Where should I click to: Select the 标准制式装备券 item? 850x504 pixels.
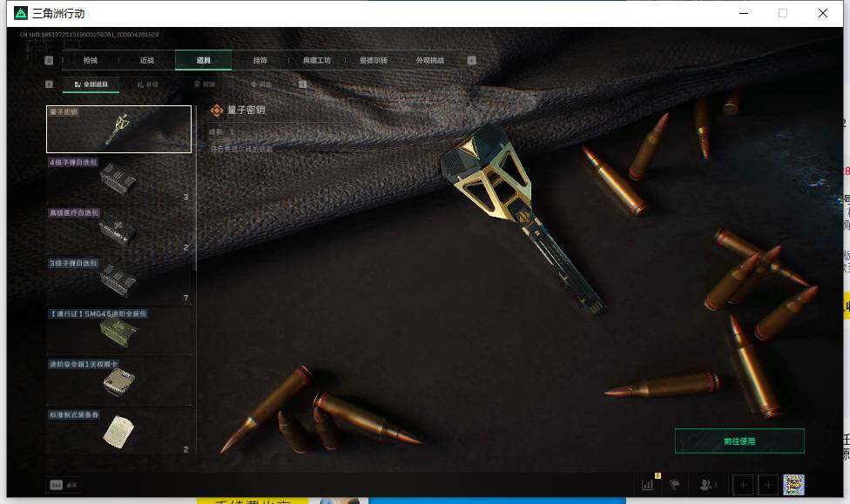(x=118, y=432)
